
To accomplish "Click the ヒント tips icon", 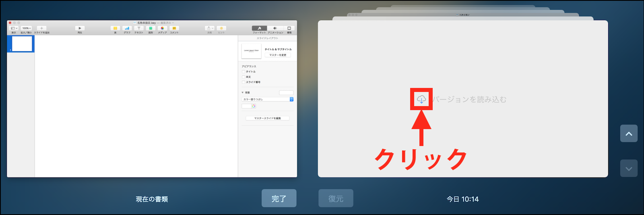I will pyautogui.click(x=221, y=28).
